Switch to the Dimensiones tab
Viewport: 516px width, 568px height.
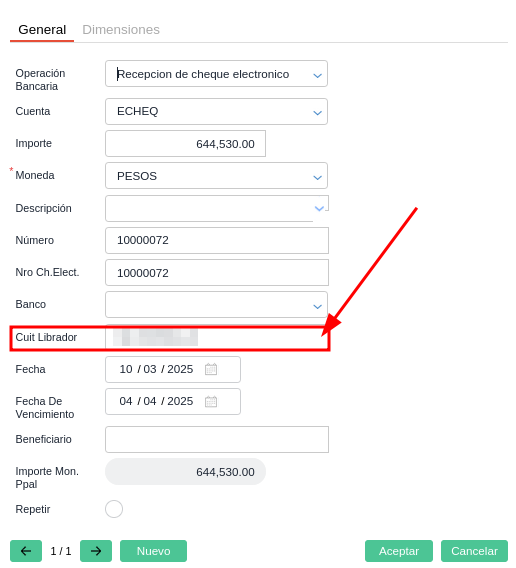[x=121, y=30]
